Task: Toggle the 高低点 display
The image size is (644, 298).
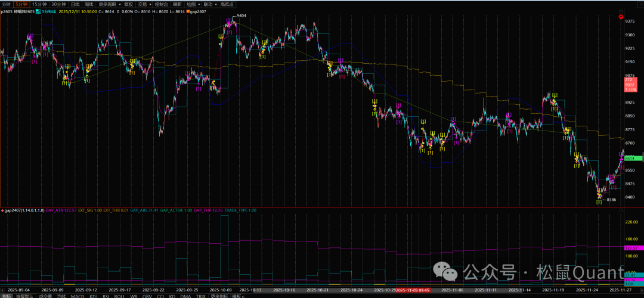Action: click(x=227, y=4)
